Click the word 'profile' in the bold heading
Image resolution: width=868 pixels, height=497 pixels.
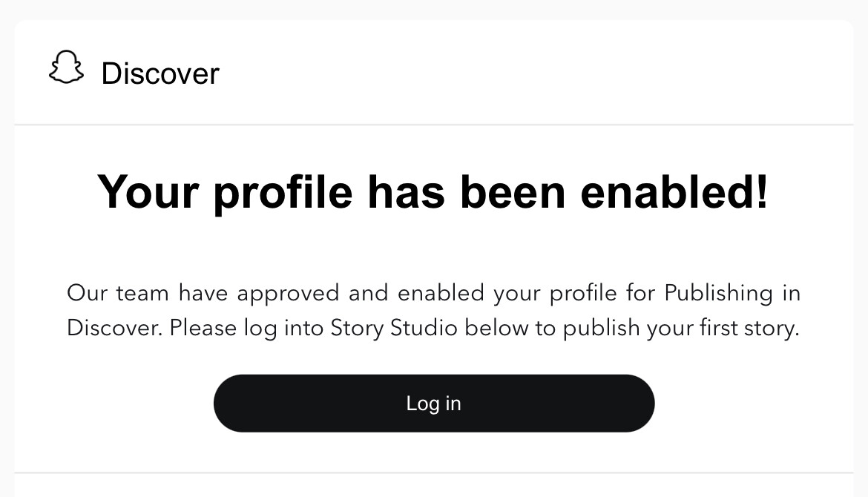click(x=283, y=194)
